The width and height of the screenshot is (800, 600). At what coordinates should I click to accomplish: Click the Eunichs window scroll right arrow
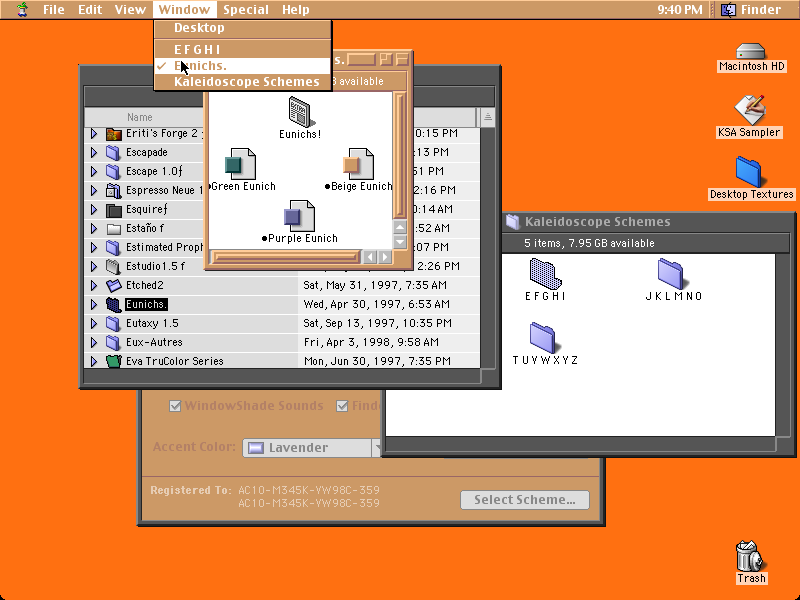(x=385, y=257)
